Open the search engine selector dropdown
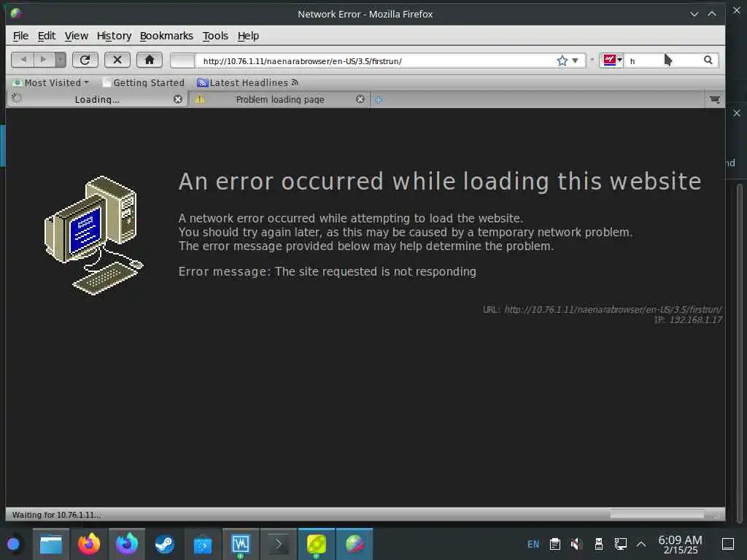This screenshot has height=560, width=747. point(613,60)
